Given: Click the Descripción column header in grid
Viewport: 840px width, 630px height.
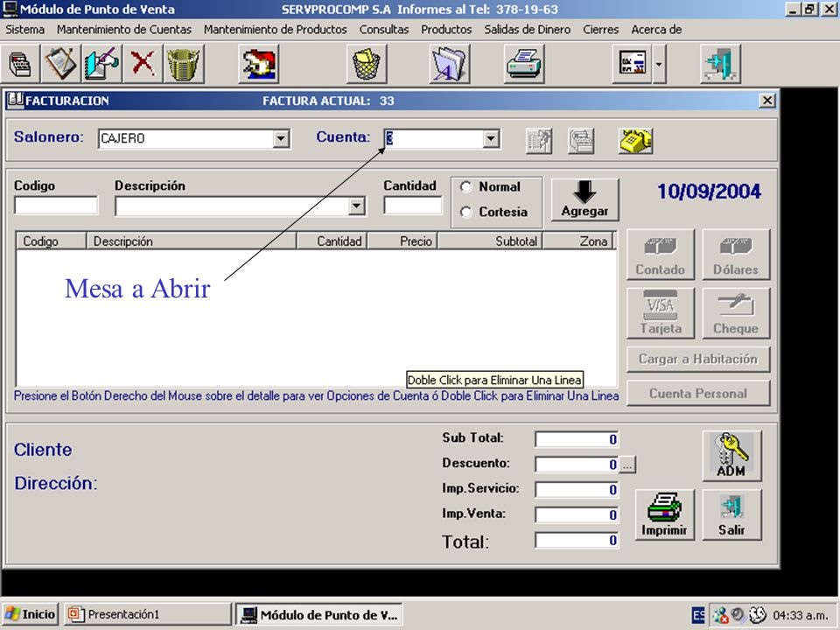Looking at the screenshot, I should pyautogui.click(x=192, y=241).
